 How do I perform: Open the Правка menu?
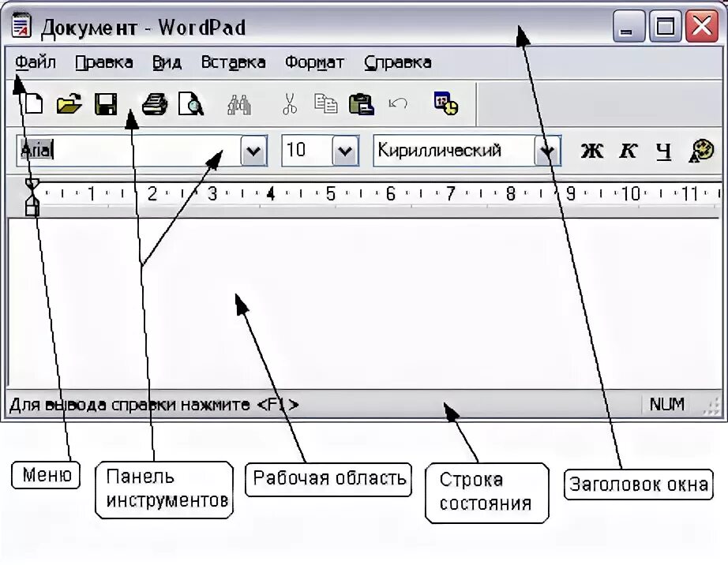[104, 62]
